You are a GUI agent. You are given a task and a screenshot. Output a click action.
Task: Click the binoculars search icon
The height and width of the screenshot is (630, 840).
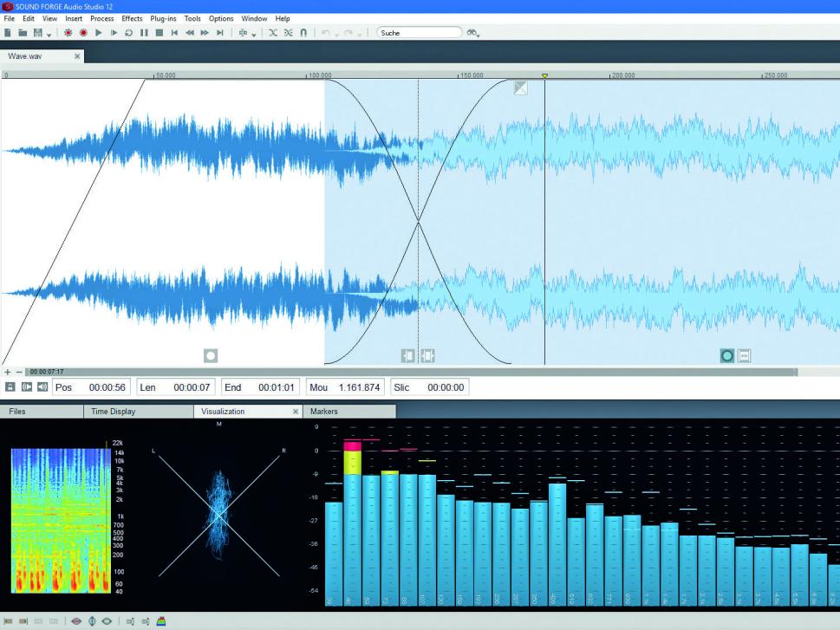(472, 33)
